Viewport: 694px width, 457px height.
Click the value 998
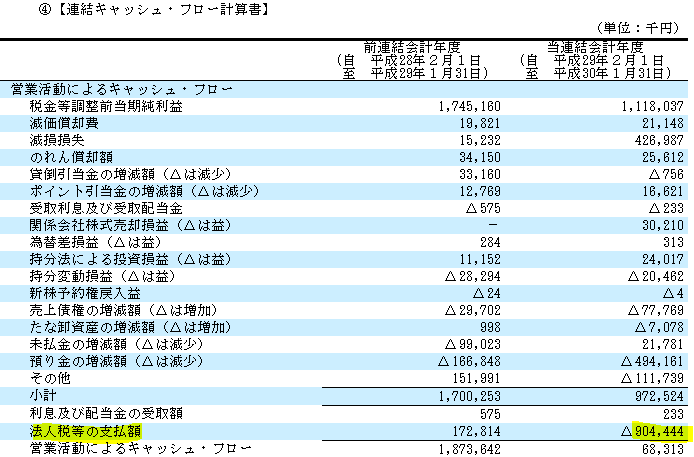490,327
